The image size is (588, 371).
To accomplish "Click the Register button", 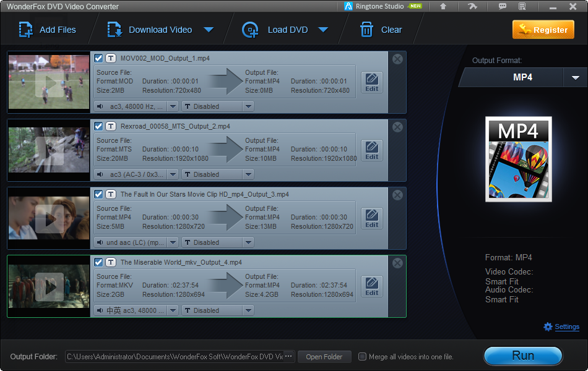I will [543, 30].
